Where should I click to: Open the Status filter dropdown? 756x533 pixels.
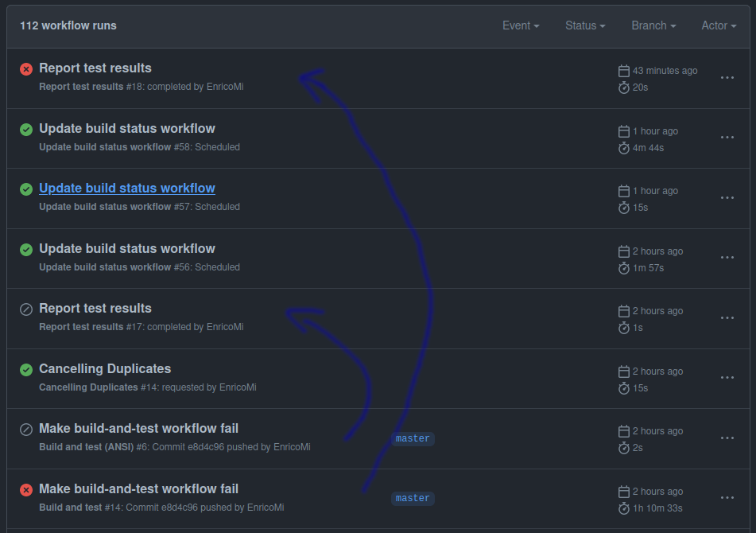tap(585, 25)
